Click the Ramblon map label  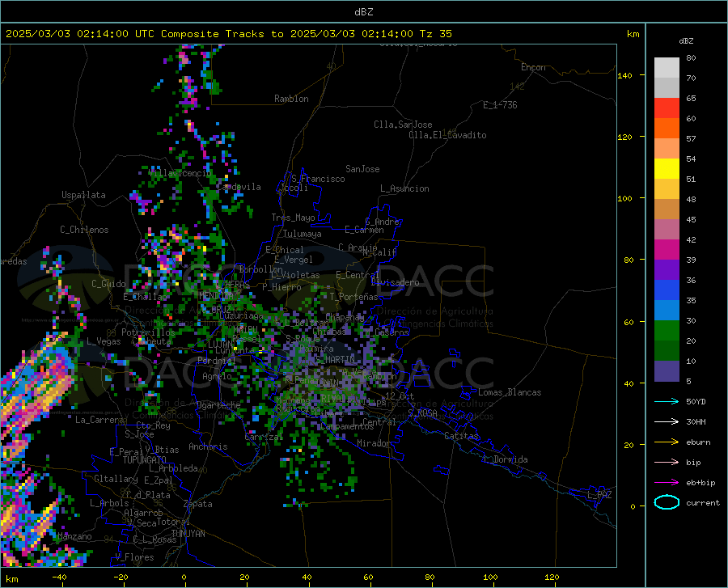[x=291, y=99]
